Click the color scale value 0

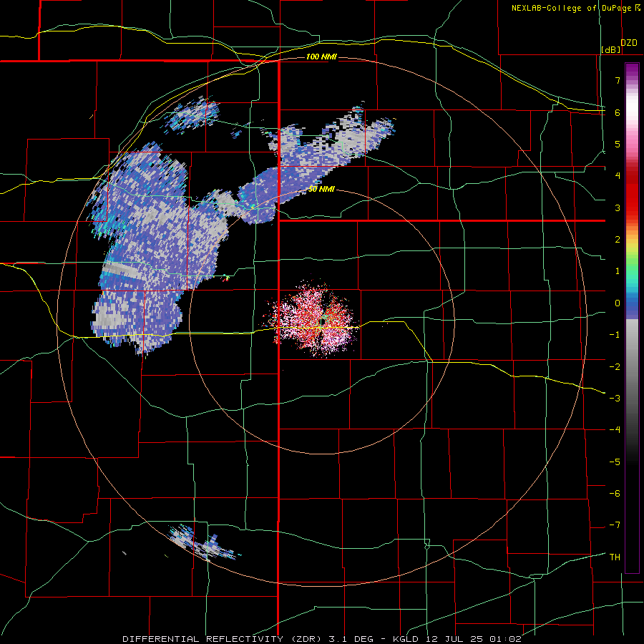[618, 303]
